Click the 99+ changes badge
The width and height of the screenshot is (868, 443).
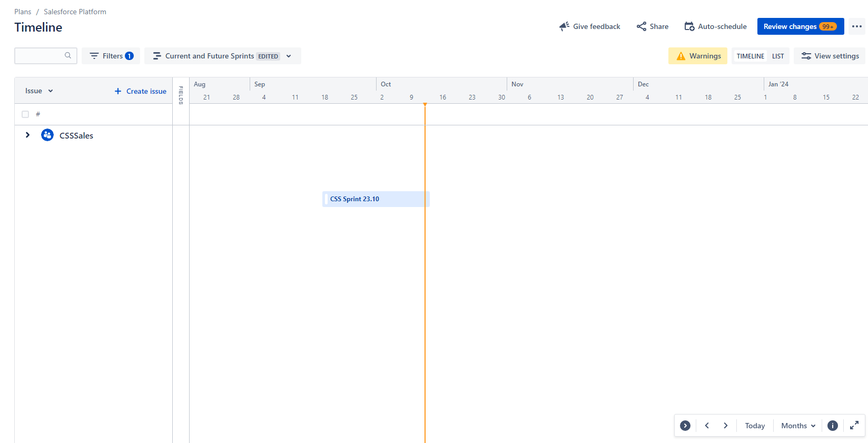[x=828, y=26]
